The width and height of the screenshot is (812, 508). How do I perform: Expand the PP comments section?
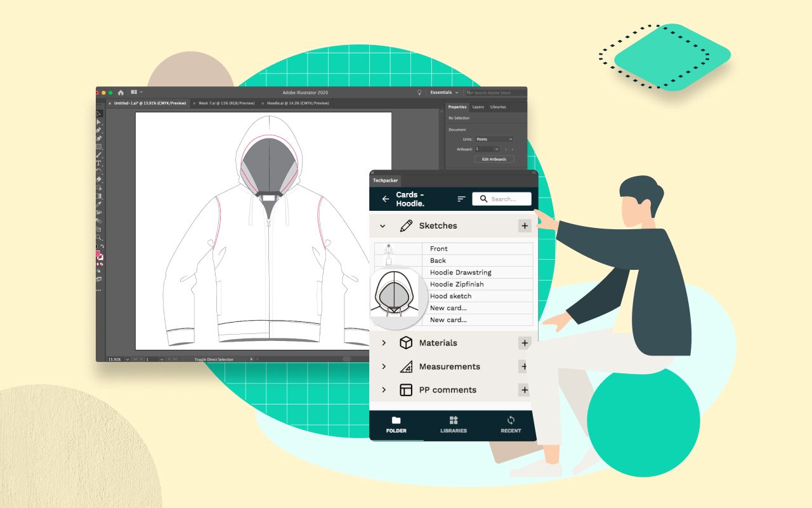click(x=383, y=390)
